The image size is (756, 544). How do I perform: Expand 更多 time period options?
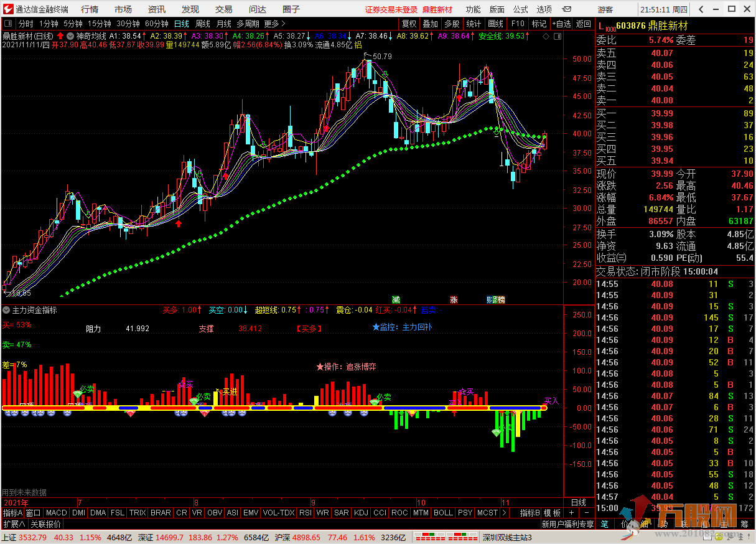pyautogui.click(x=274, y=24)
